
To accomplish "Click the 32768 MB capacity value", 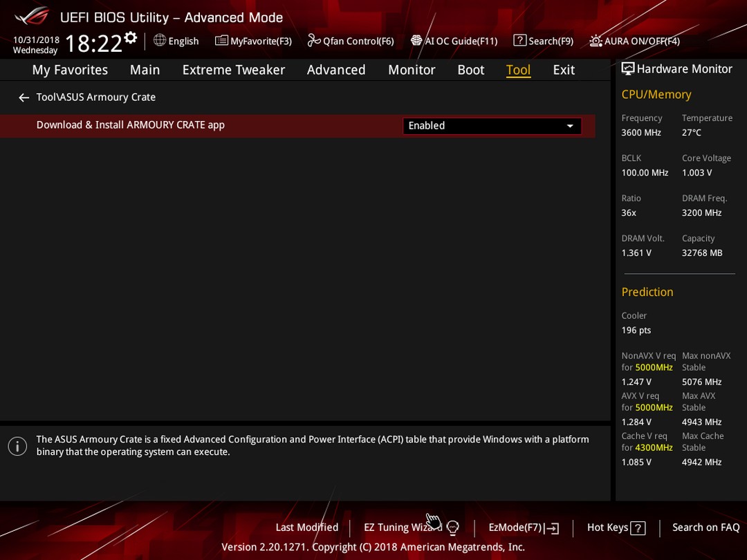I will (x=702, y=253).
